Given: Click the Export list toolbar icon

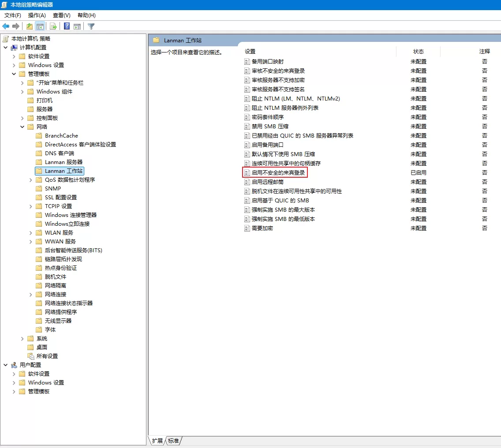Looking at the screenshot, I should click(53, 26).
